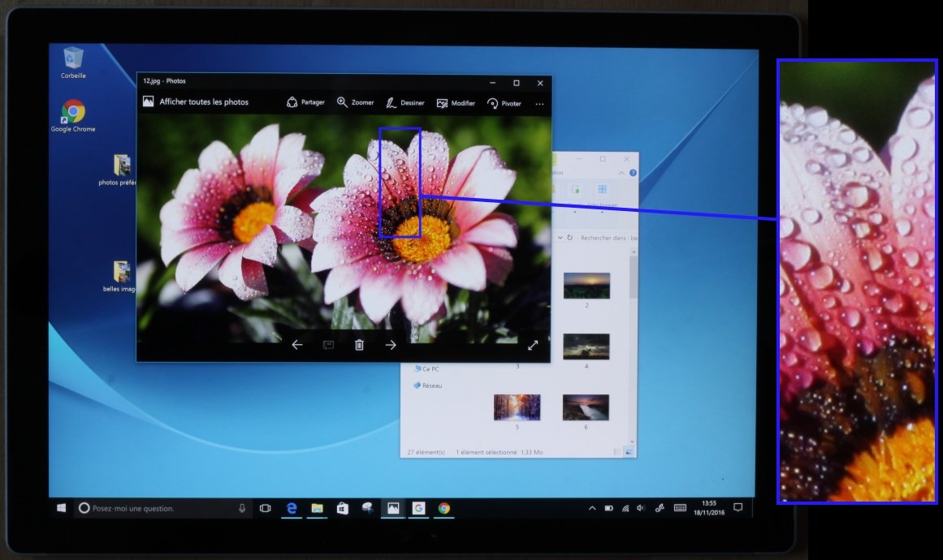
Task: Click the Partager share button
Action: click(x=305, y=103)
